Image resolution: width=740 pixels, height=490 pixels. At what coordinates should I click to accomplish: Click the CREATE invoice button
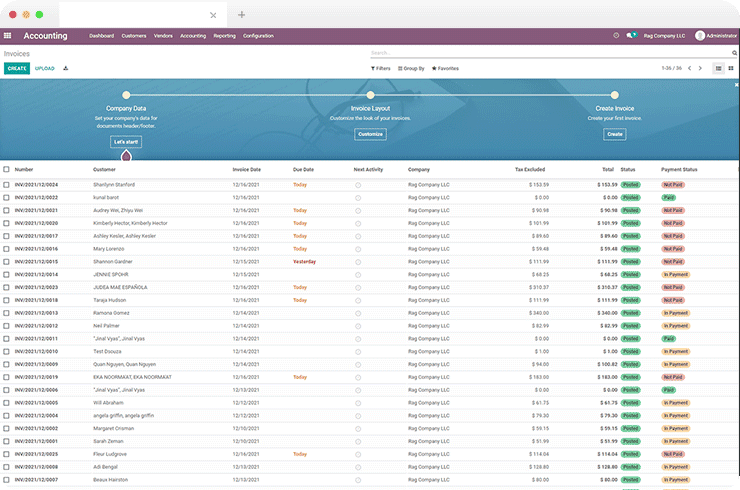point(16,68)
